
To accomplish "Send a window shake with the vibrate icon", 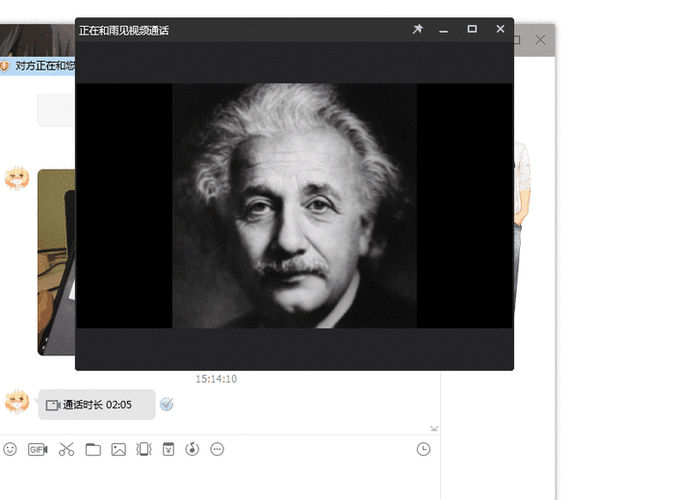I will [x=143, y=450].
